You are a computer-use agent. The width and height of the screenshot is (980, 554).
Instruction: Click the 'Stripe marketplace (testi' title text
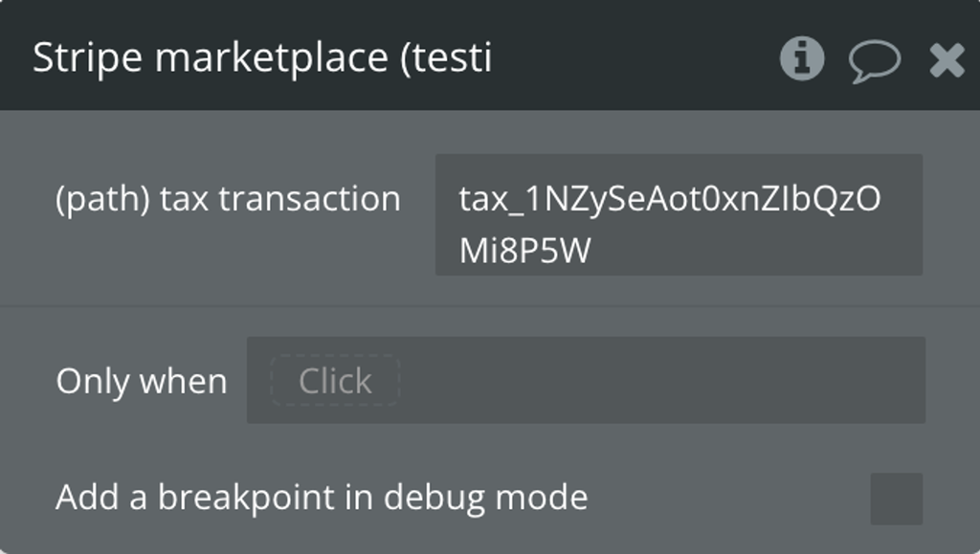(262, 58)
